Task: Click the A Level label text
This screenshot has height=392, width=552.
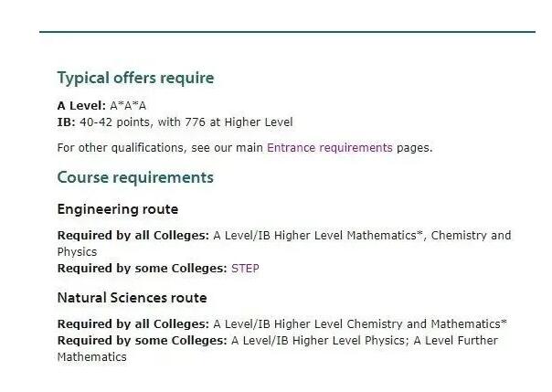Action: click(x=81, y=106)
